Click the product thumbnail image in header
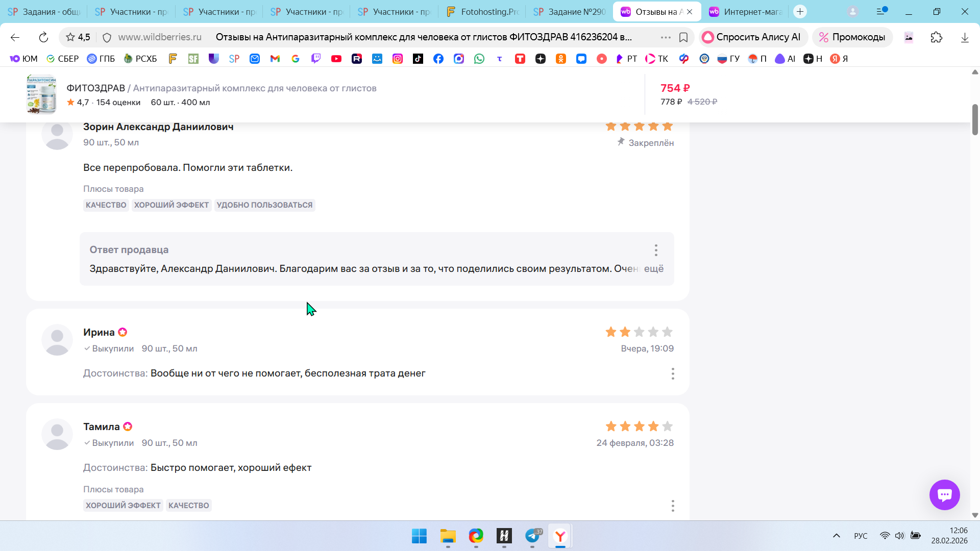This screenshot has height=551, width=980. point(41,94)
